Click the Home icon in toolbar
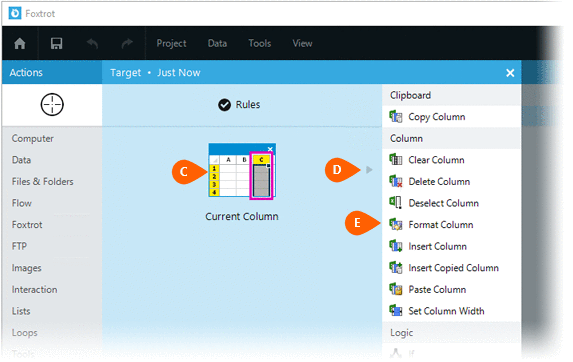573x362 pixels. coord(20,43)
